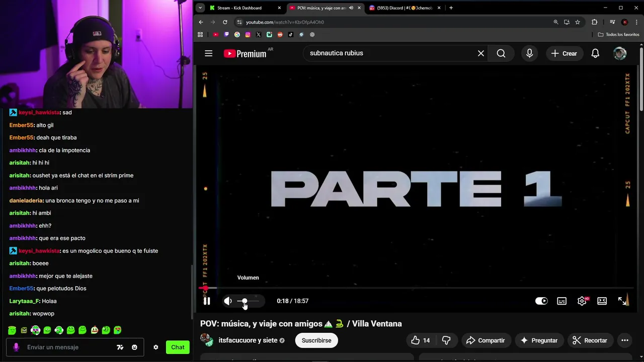Open the emoji picker in chat
The width and height of the screenshot is (644, 362).
[x=134, y=347]
